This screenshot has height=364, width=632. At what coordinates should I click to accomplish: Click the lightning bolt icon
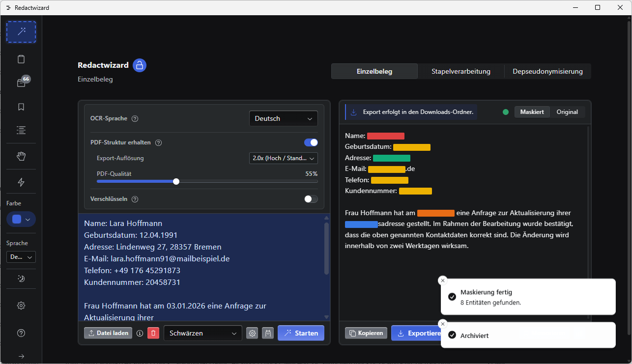tap(21, 182)
